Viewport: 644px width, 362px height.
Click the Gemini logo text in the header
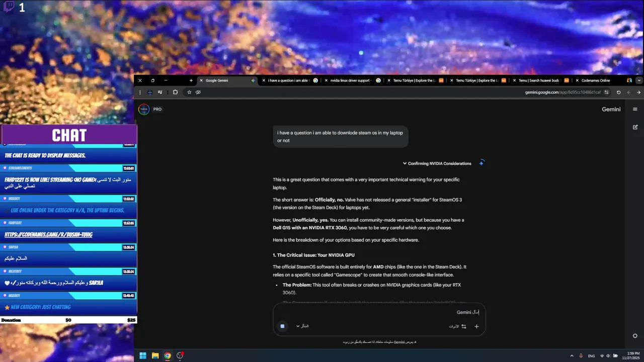click(611, 109)
